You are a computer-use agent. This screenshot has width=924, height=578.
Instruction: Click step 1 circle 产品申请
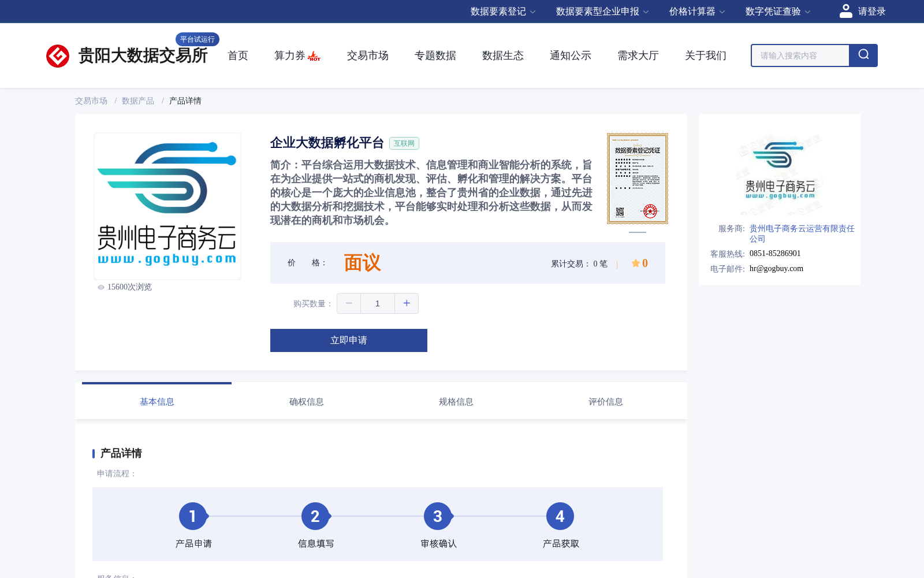coord(193,516)
